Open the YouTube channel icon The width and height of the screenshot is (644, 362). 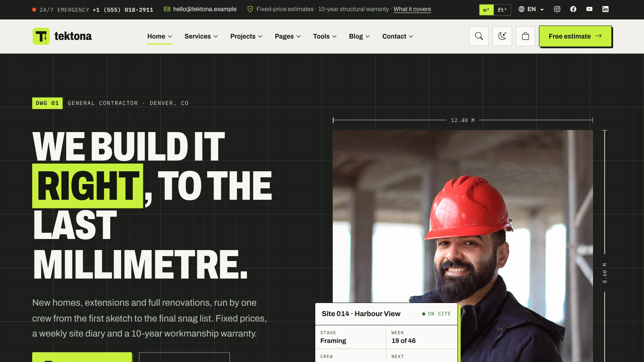[589, 9]
